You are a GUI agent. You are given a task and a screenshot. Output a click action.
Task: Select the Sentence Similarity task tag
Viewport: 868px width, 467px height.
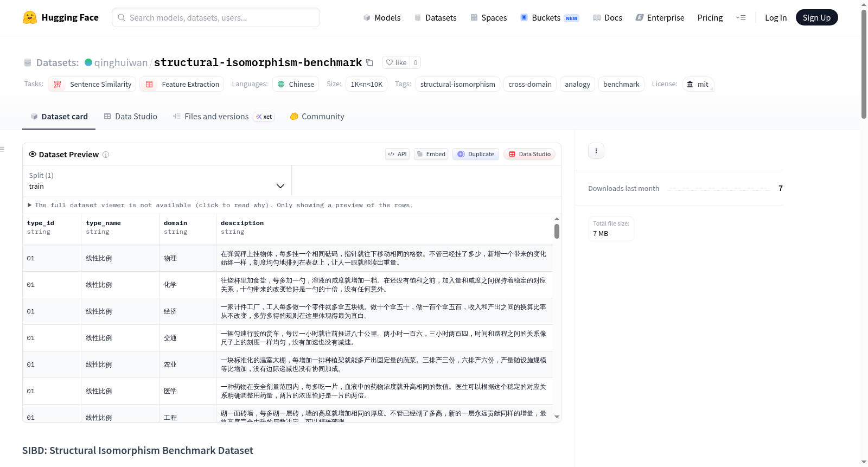point(92,84)
